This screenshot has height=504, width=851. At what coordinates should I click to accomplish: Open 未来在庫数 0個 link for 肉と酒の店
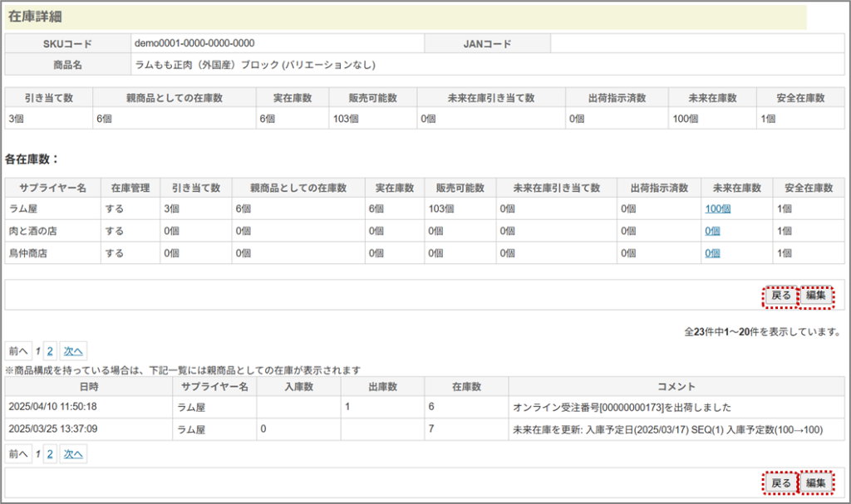712,231
